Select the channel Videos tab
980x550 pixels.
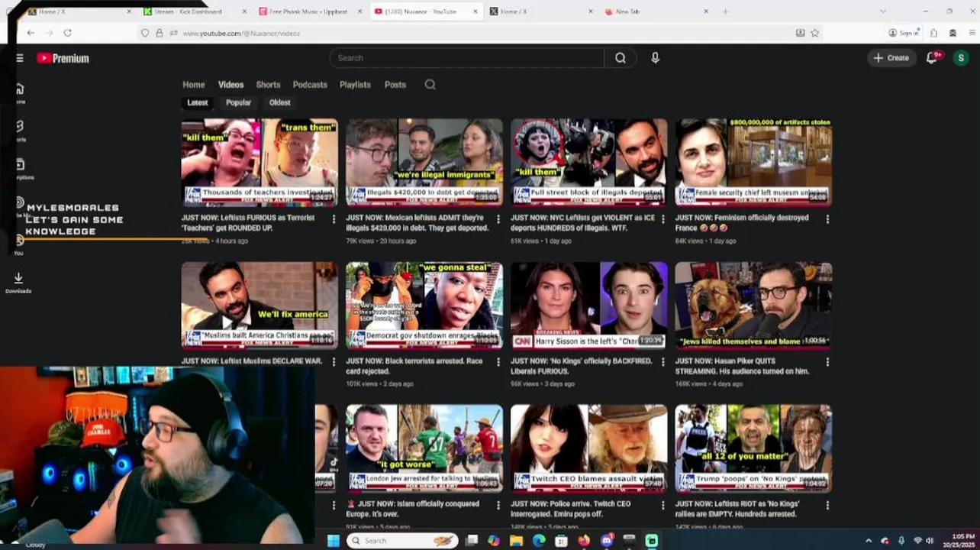point(230,85)
